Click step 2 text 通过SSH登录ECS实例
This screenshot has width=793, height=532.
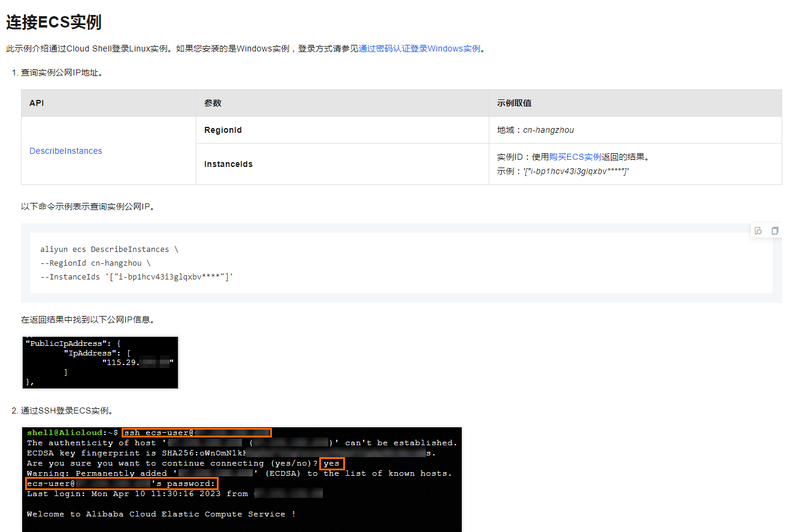(x=67, y=411)
